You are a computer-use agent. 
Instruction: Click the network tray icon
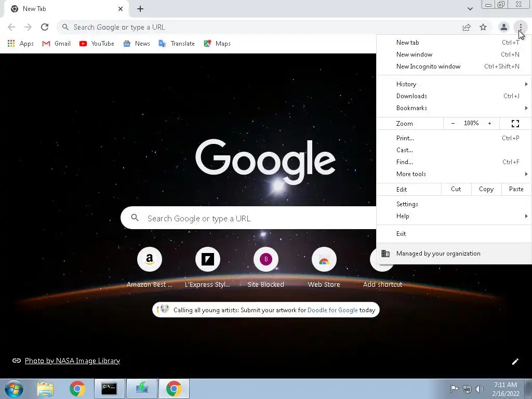467,389
